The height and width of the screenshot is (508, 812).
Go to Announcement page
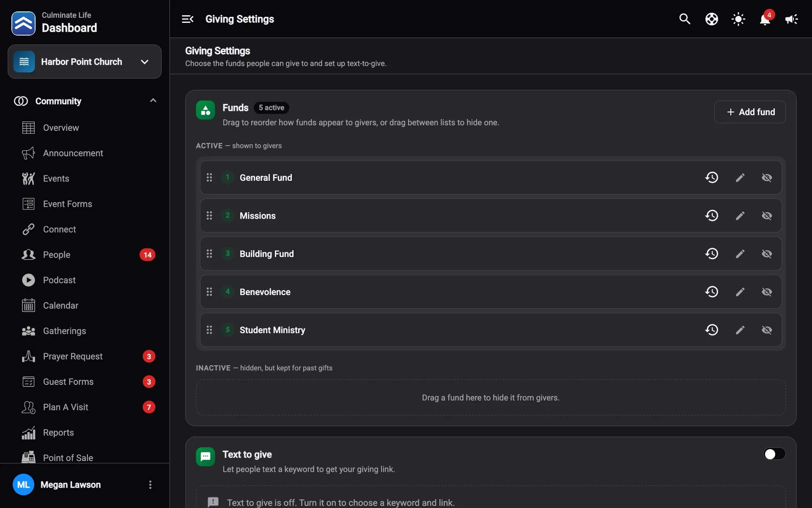pos(85,153)
